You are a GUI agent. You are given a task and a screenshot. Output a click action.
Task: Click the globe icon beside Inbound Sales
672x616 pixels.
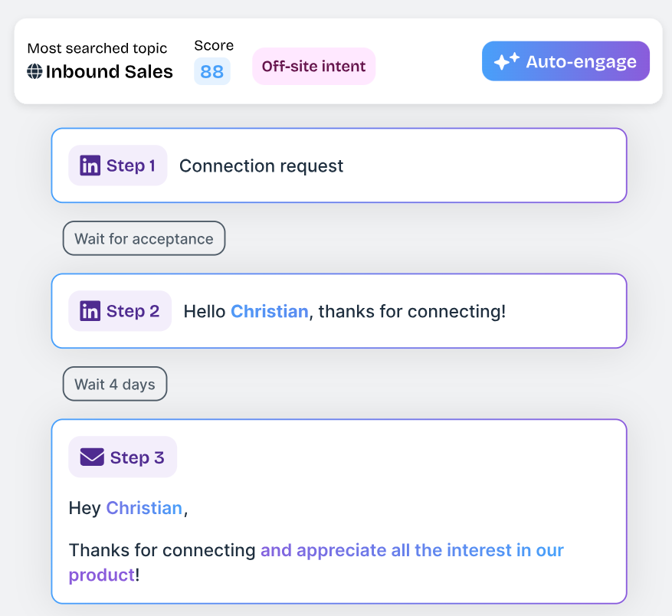[x=34, y=71]
